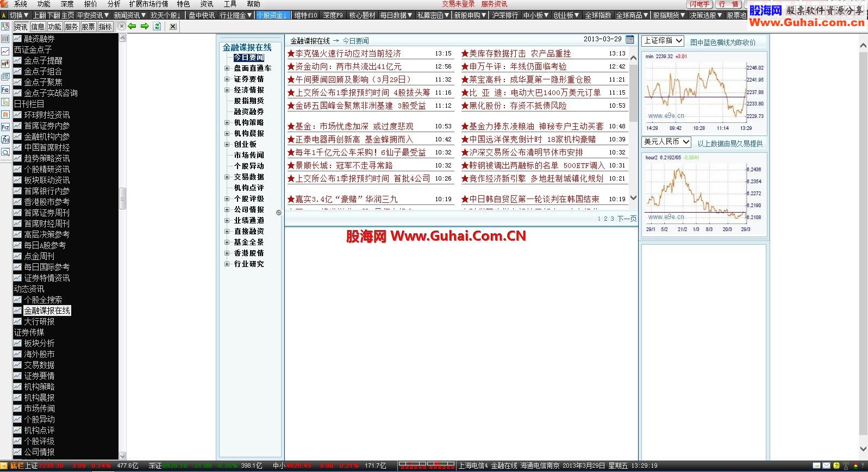The image size is (868, 472).
Task: Expand the 盘面直通车 tree node
Action: (227, 69)
